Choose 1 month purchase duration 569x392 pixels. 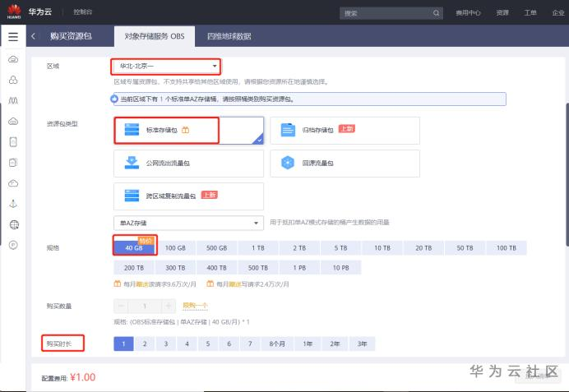[123, 344]
